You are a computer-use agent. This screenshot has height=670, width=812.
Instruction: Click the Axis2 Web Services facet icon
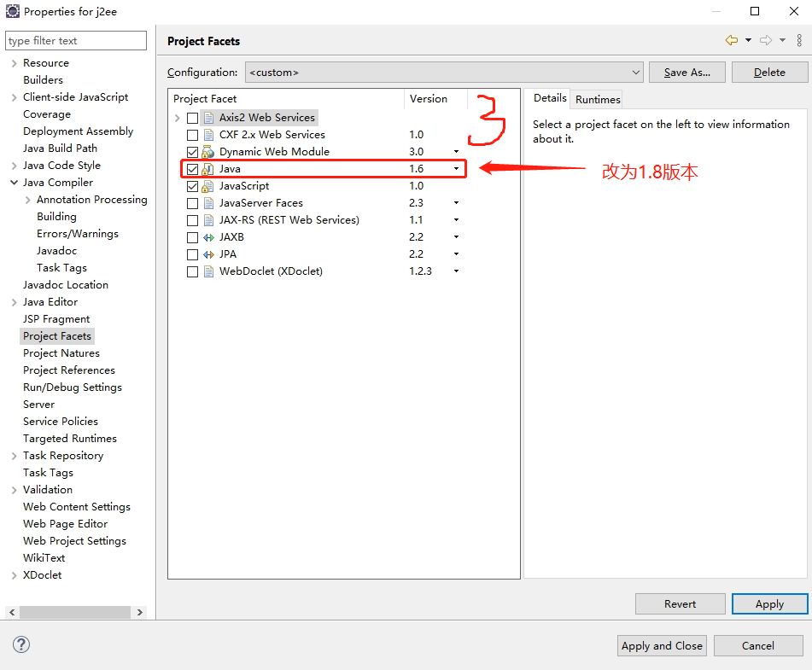pyautogui.click(x=208, y=118)
